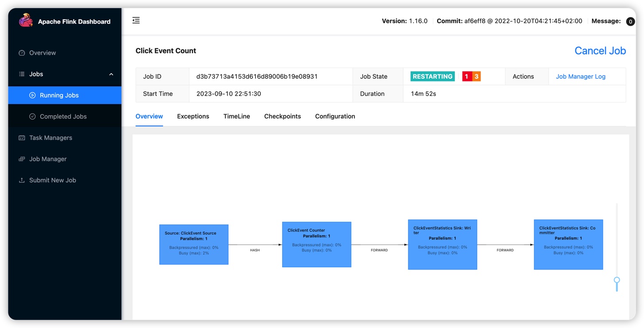Click the Submit New Job upload icon
Image resolution: width=644 pixels, height=328 pixels.
point(22,180)
